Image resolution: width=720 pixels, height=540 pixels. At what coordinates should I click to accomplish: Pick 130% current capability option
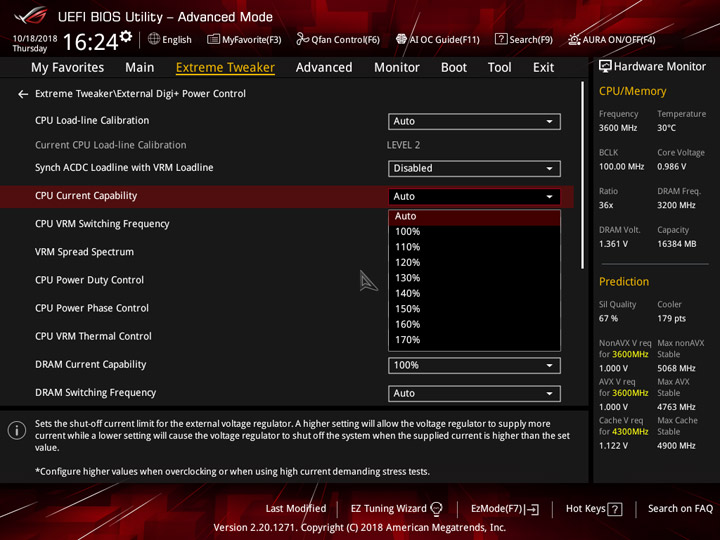[x=474, y=278]
